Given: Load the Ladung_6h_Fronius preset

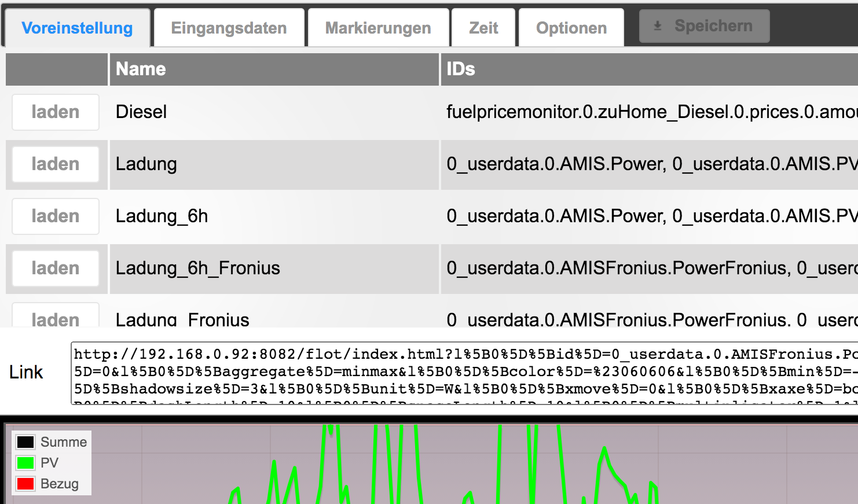Looking at the screenshot, I should pos(56,268).
